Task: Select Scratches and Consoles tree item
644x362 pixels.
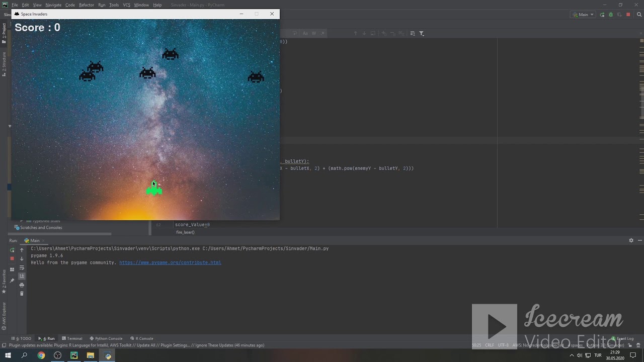Action: coord(38,228)
